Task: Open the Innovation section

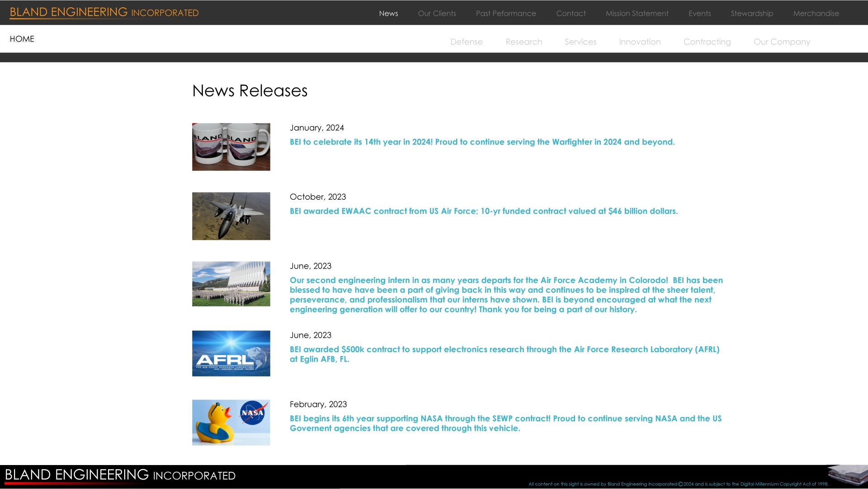Action: [640, 42]
